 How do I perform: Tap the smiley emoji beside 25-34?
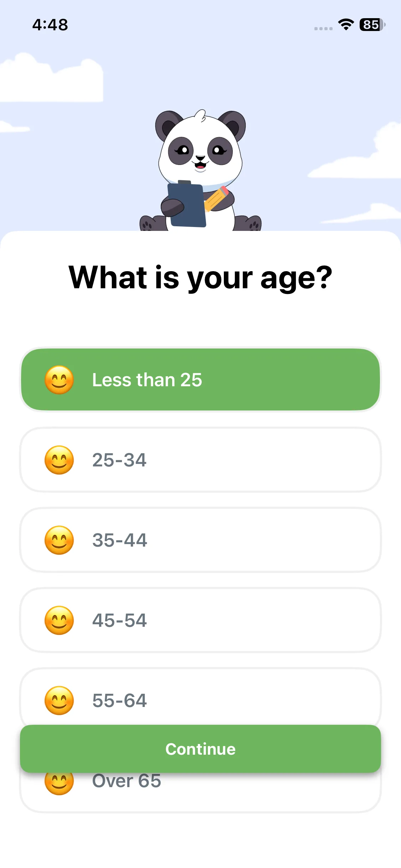(x=59, y=460)
